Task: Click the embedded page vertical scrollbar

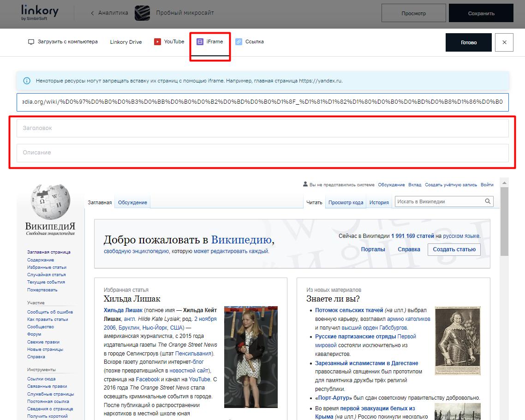Action: [x=504, y=221]
